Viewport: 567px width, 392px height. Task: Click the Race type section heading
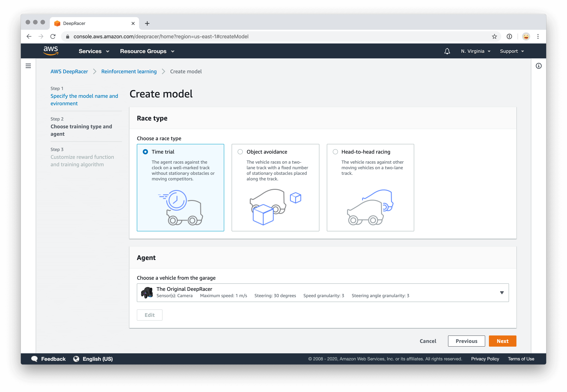tap(152, 118)
